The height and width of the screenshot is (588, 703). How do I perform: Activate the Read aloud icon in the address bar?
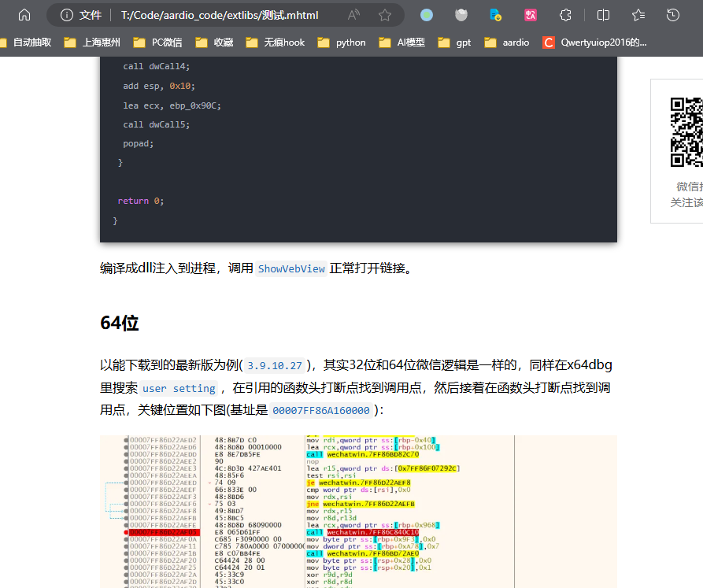coord(353,14)
